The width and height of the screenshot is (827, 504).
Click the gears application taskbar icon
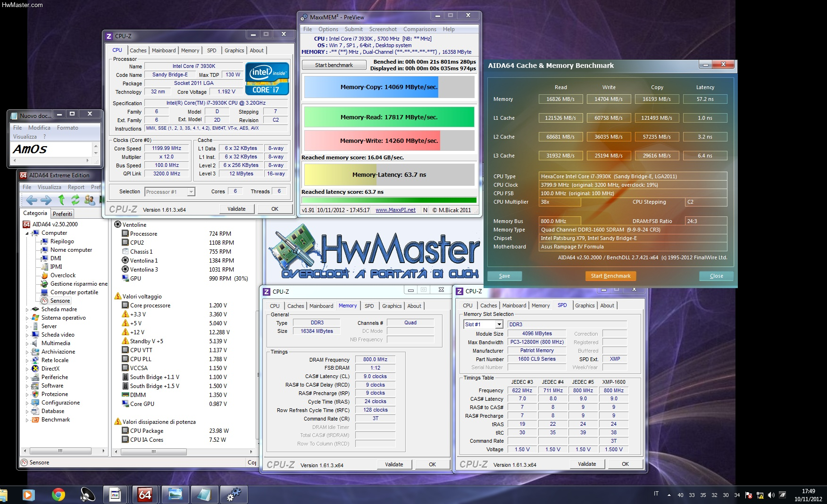point(234,495)
